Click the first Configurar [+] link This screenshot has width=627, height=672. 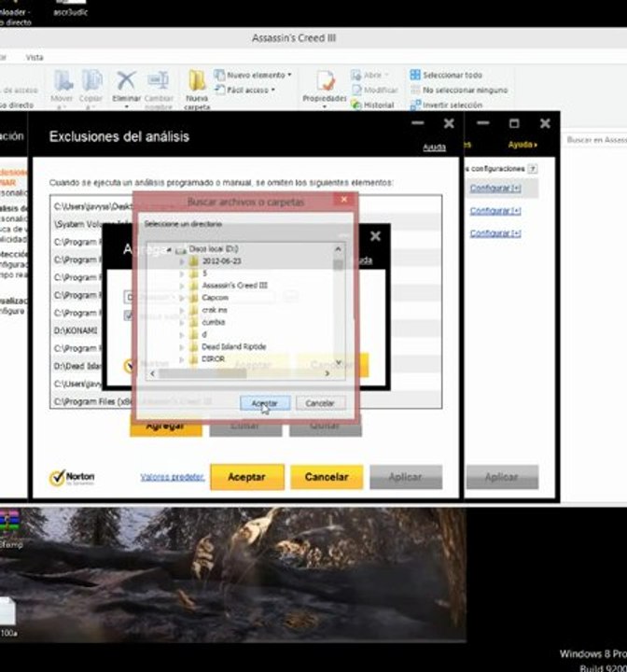click(495, 189)
